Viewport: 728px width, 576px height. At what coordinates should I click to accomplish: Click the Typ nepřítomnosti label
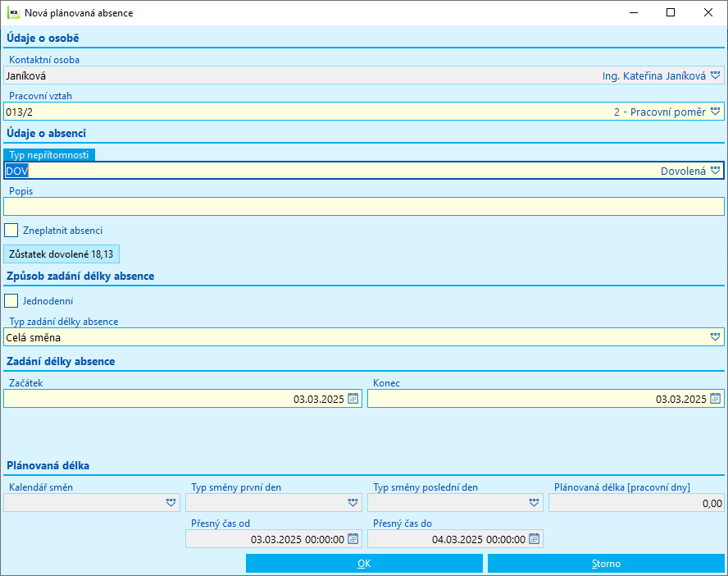pos(48,155)
